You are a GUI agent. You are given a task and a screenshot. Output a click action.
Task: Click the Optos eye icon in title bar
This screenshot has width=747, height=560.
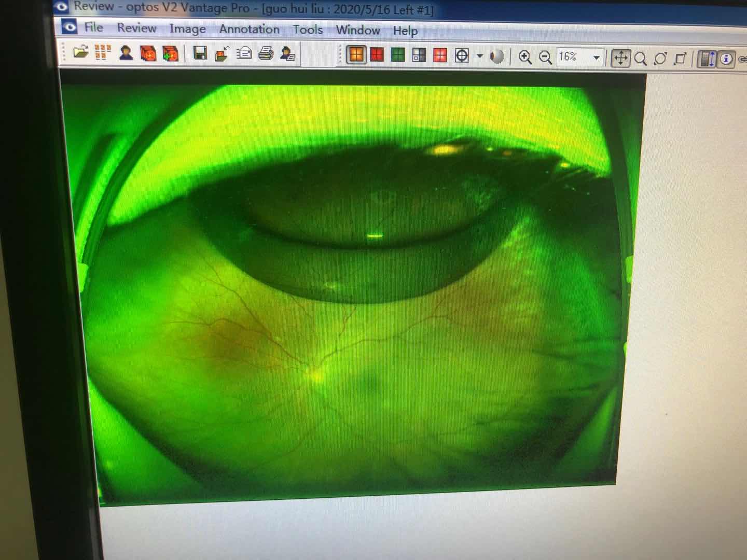click(x=62, y=7)
